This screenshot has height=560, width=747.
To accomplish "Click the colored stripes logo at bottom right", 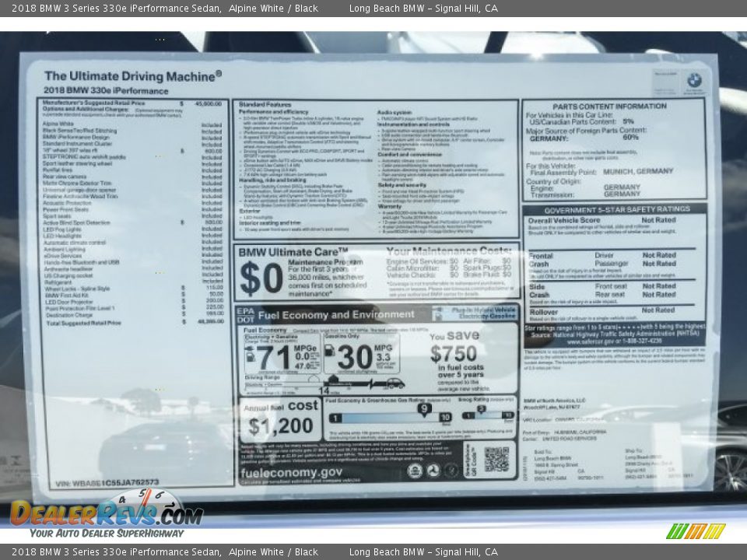I will pos(696,531).
